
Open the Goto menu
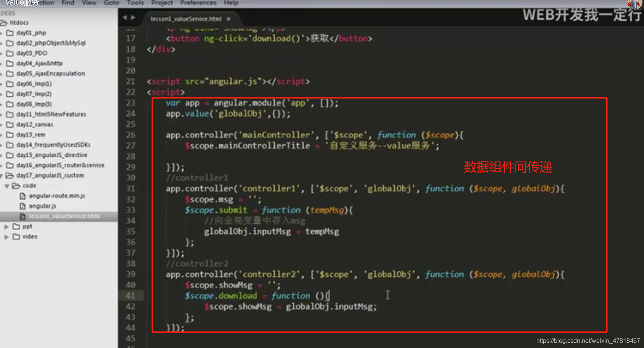(111, 3)
